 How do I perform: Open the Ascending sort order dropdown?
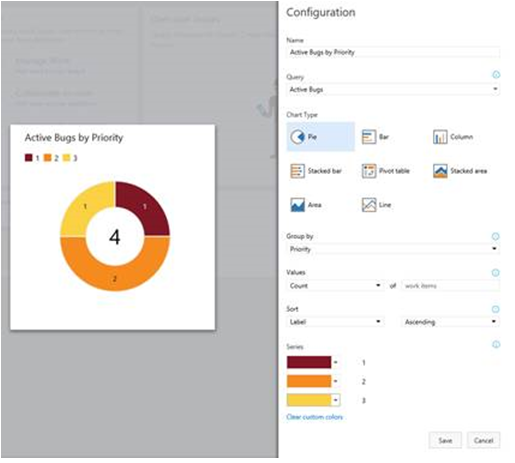450,322
